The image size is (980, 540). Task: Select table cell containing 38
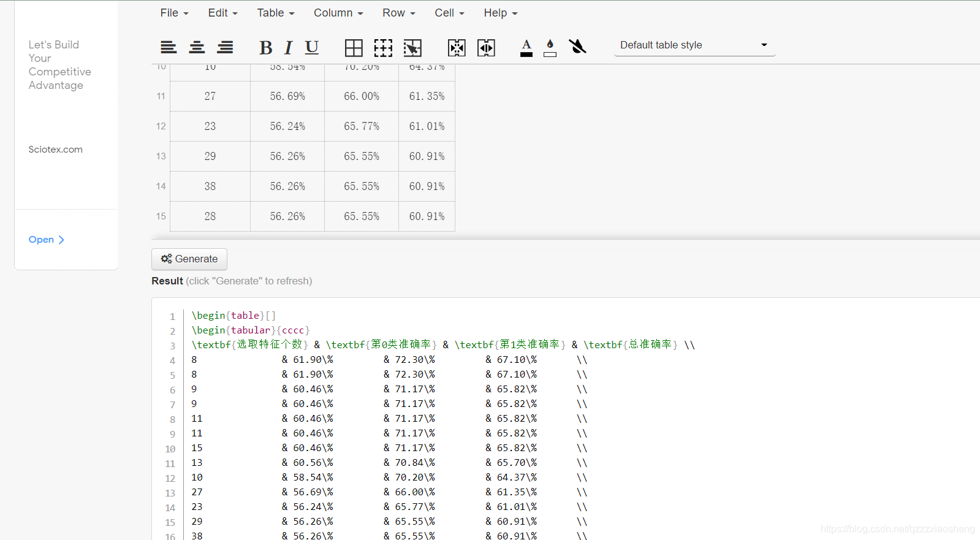[210, 186]
